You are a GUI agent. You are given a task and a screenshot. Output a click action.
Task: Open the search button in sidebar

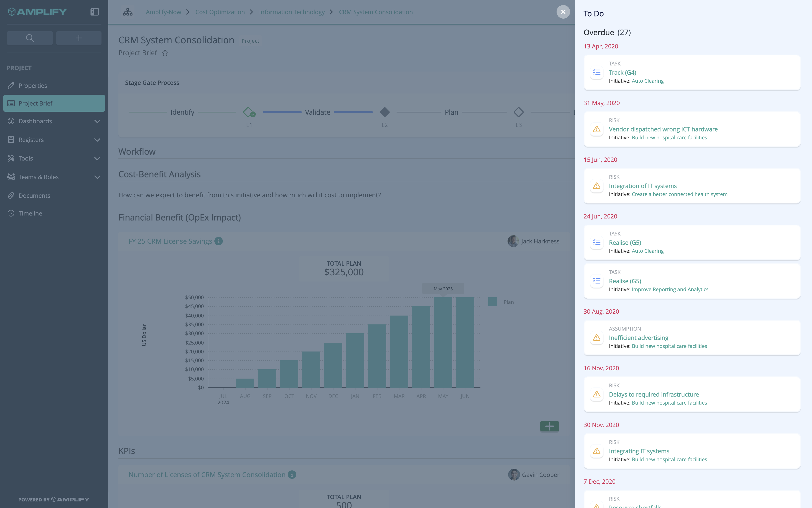(x=30, y=38)
